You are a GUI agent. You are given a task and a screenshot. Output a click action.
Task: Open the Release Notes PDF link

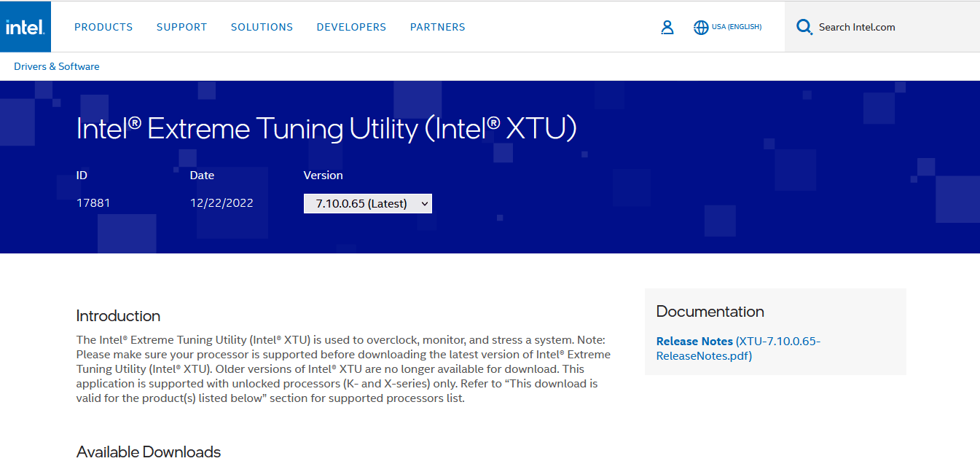738,349
